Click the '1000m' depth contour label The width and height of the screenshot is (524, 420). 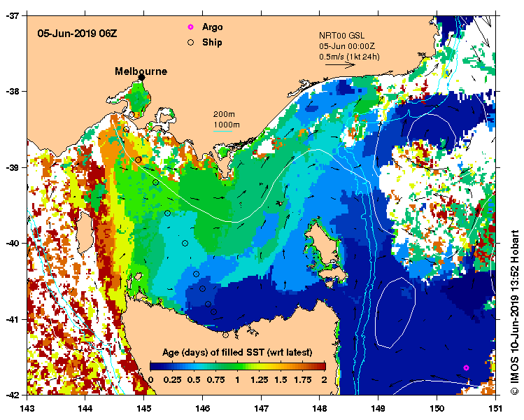[x=227, y=125]
